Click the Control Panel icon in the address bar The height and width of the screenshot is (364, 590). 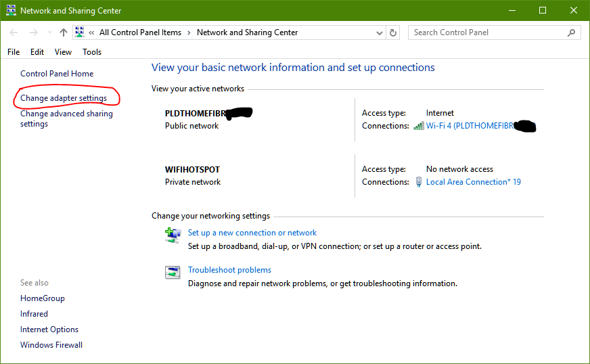80,32
